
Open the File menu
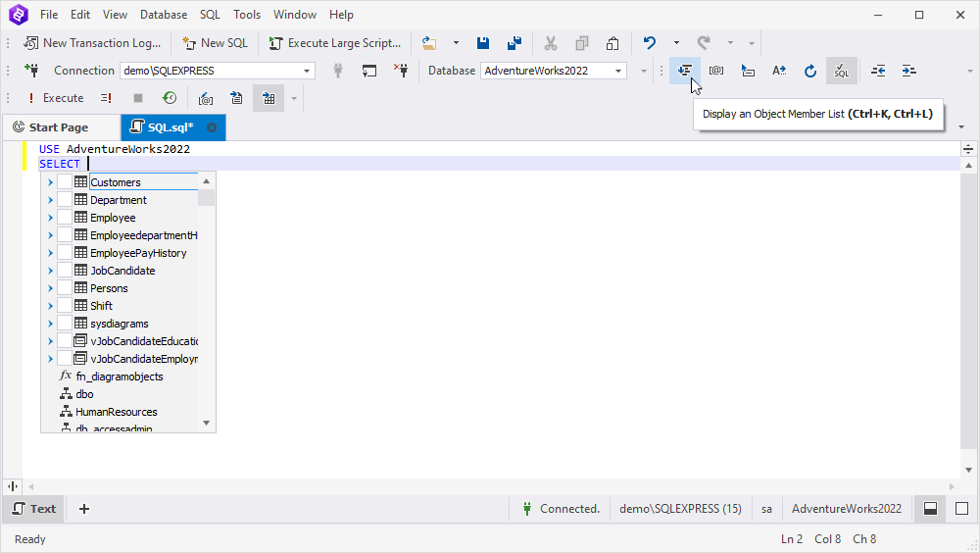point(49,15)
